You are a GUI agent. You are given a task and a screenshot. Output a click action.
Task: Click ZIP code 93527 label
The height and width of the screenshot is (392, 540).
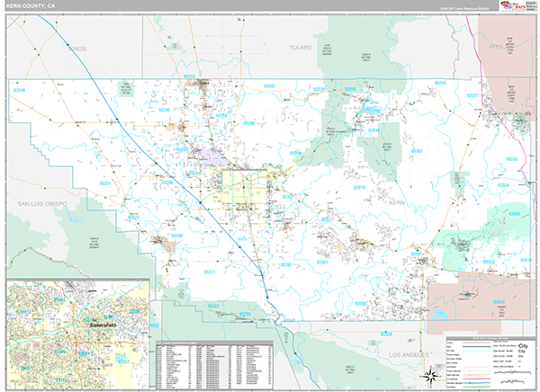(x=472, y=94)
